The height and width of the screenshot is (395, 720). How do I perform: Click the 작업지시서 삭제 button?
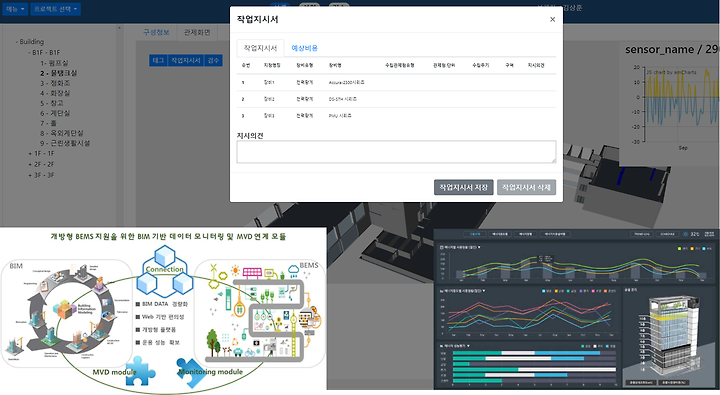pyautogui.click(x=526, y=187)
